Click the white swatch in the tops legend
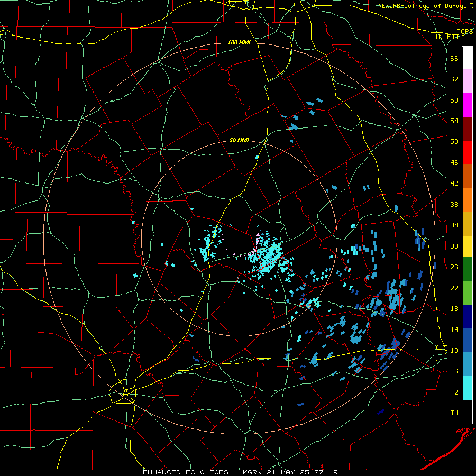Viewport: 476px width, 476px height. point(467,58)
